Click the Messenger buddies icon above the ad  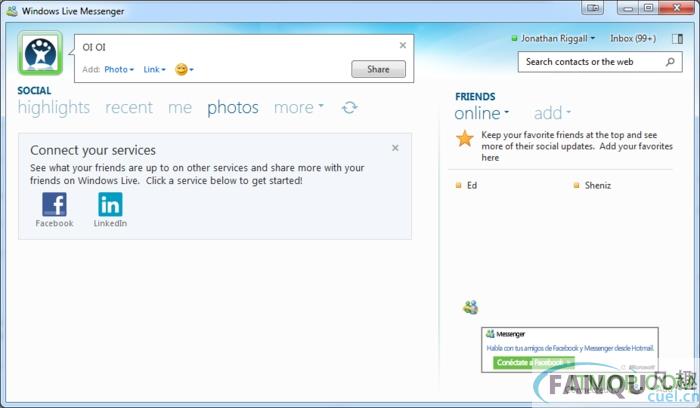coord(470,308)
